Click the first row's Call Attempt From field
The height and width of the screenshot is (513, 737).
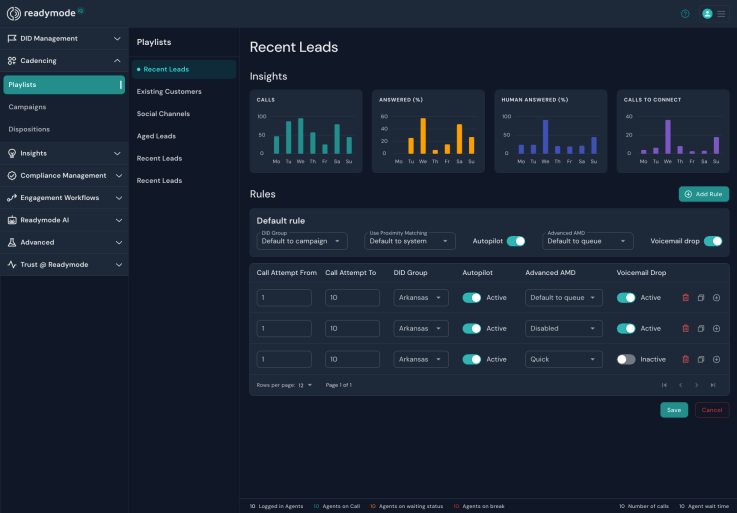click(284, 298)
